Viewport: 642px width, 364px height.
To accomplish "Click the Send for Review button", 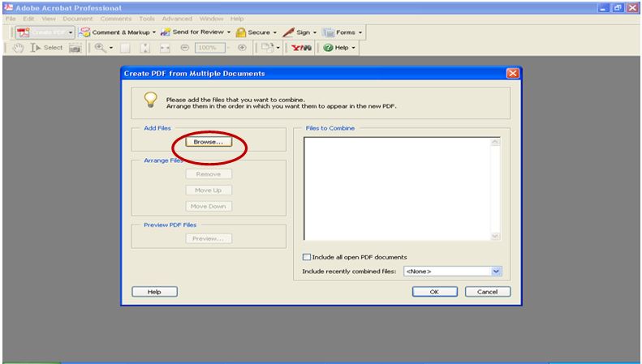I will click(192, 32).
